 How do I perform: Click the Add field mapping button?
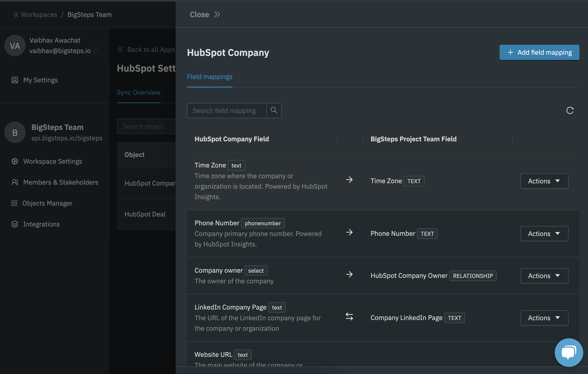pyautogui.click(x=539, y=52)
